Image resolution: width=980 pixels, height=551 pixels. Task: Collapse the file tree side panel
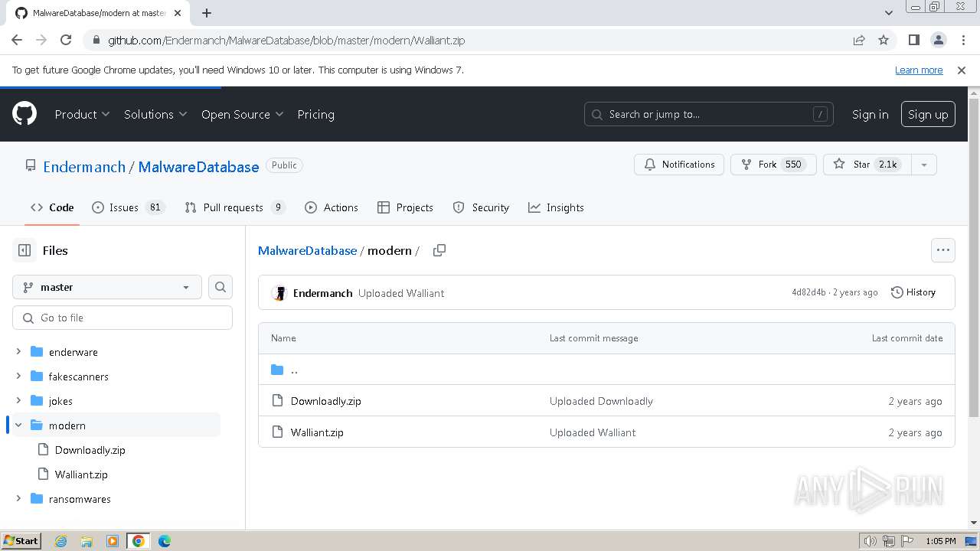[24, 250]
